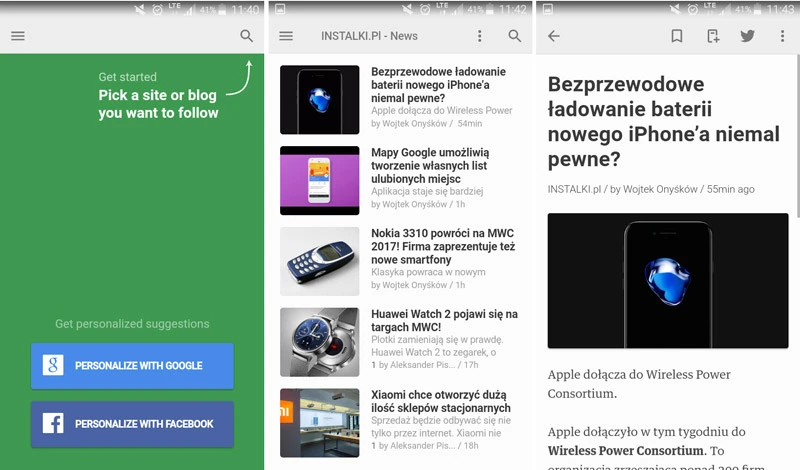Click Facebook logo on personalize button
This screenshot has width=800, height=470.
click(53, 424)
